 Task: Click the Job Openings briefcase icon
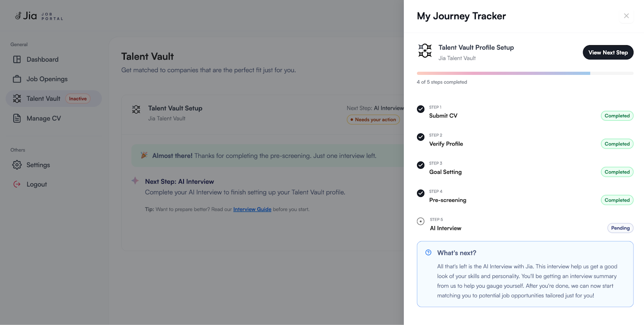pos(17,79)
